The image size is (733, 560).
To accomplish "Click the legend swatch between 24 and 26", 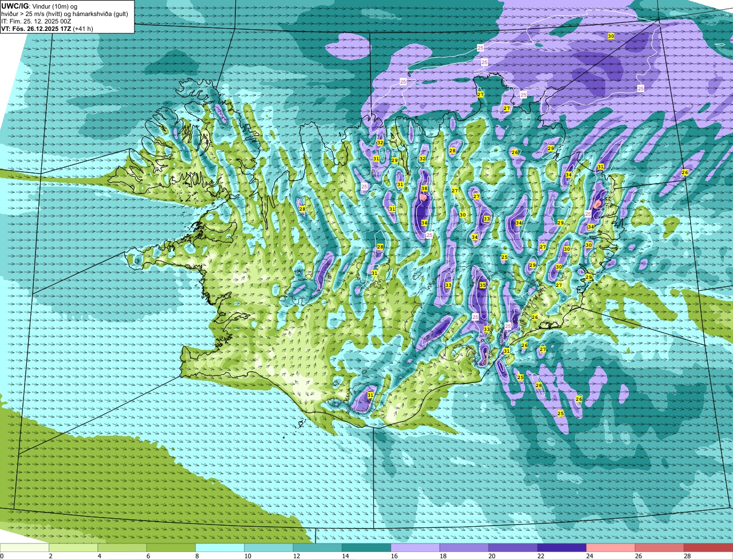I will click(x=611, y=548).
